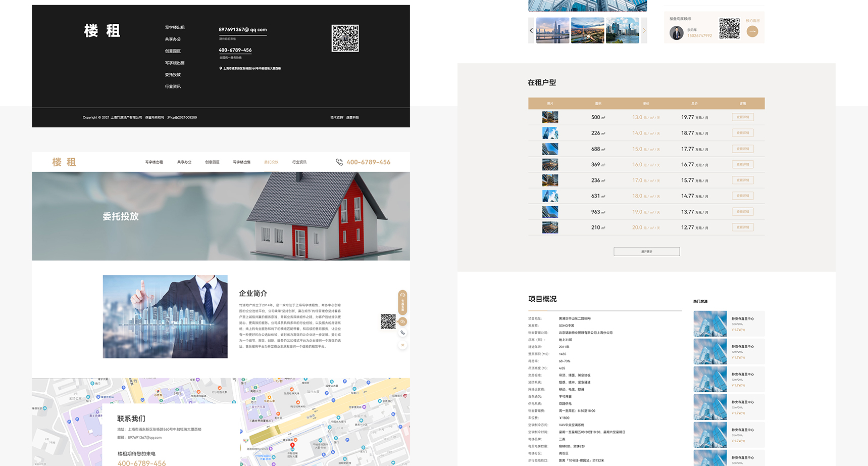Click the consultant phone number 15026747992
This screenshot has height=466, width=868.
(x=699, y=36)
